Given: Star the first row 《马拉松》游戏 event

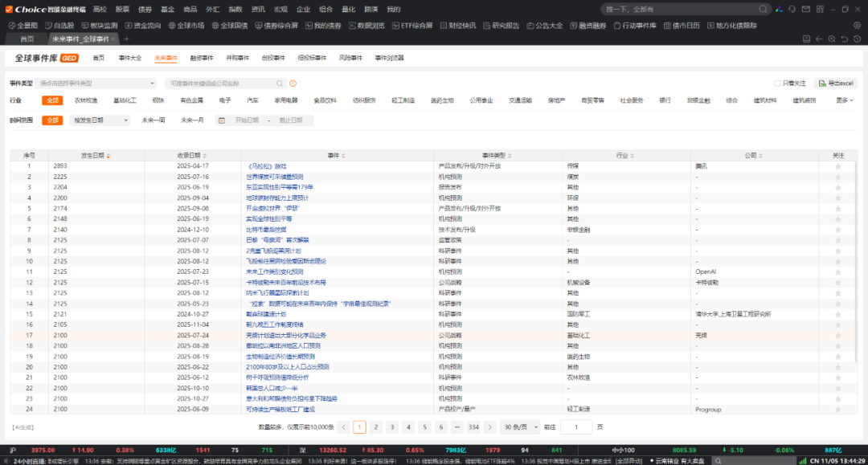Looking at the screenshot, I should (x=838, y=166).
